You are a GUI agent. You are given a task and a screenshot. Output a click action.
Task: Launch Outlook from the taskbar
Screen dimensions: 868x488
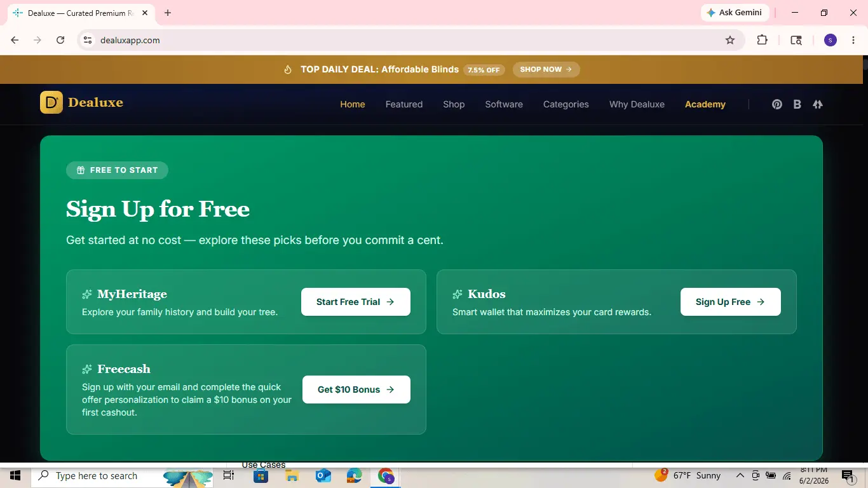coord(323,475)
